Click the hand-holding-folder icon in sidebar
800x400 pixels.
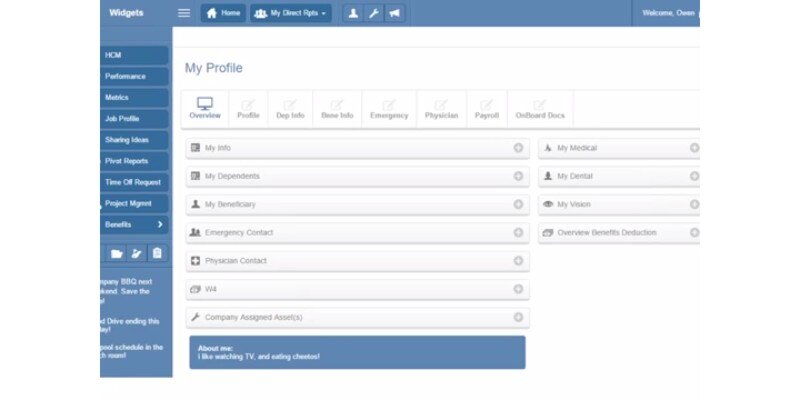[136, 254]
